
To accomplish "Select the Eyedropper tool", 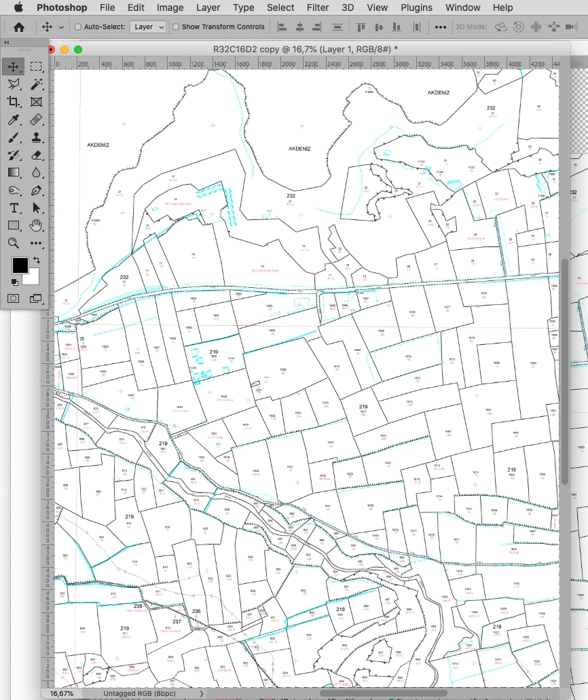I will [14, 119].
